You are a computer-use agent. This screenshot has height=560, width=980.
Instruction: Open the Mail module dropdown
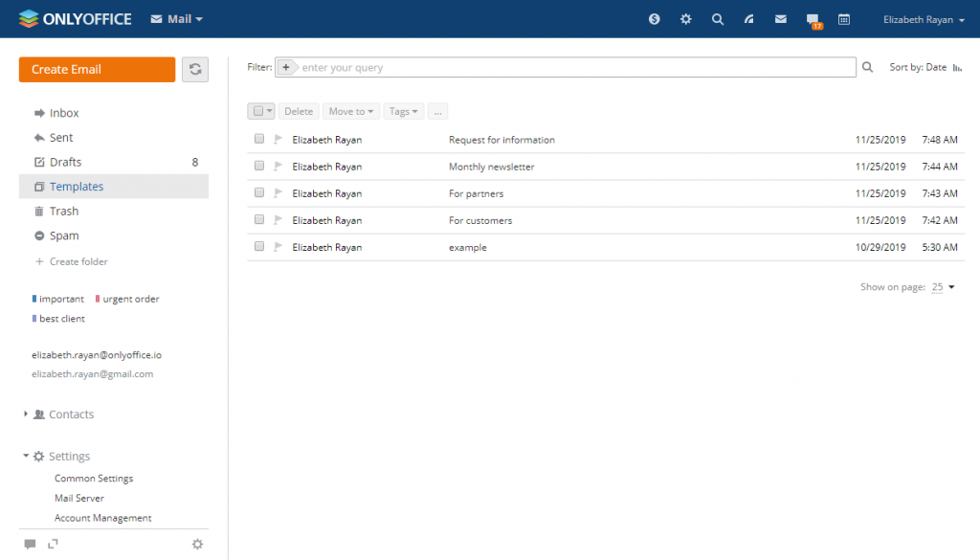click(177, 19)
